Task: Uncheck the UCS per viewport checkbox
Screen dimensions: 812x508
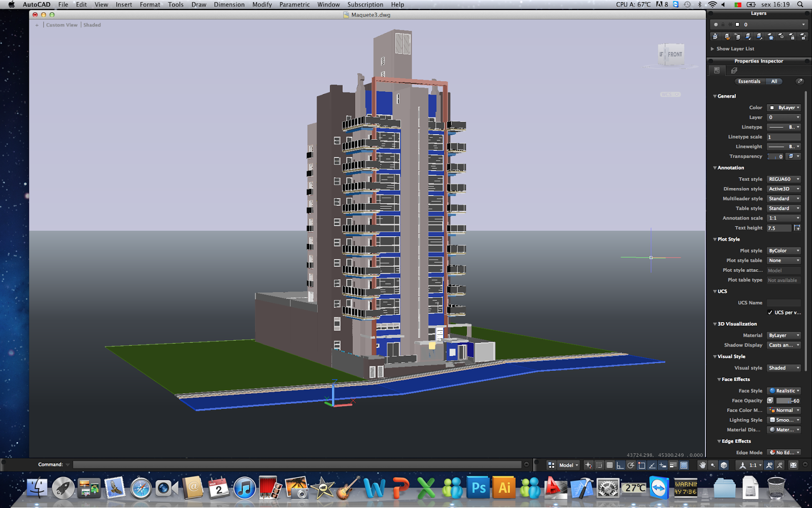Action: tap(770, 312)
